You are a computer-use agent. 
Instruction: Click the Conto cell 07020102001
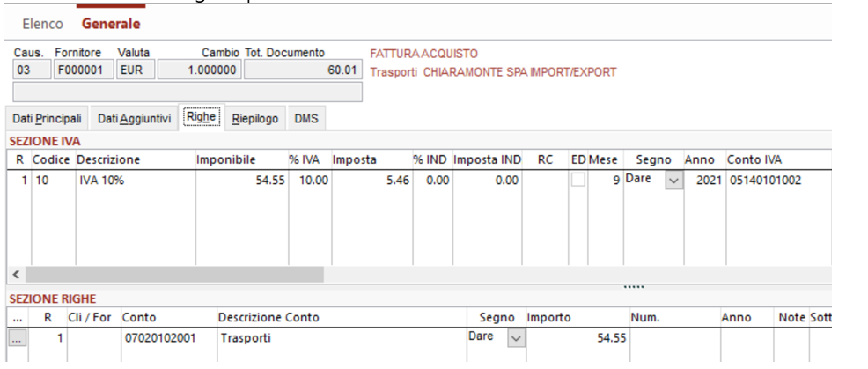tap(169, 338)
